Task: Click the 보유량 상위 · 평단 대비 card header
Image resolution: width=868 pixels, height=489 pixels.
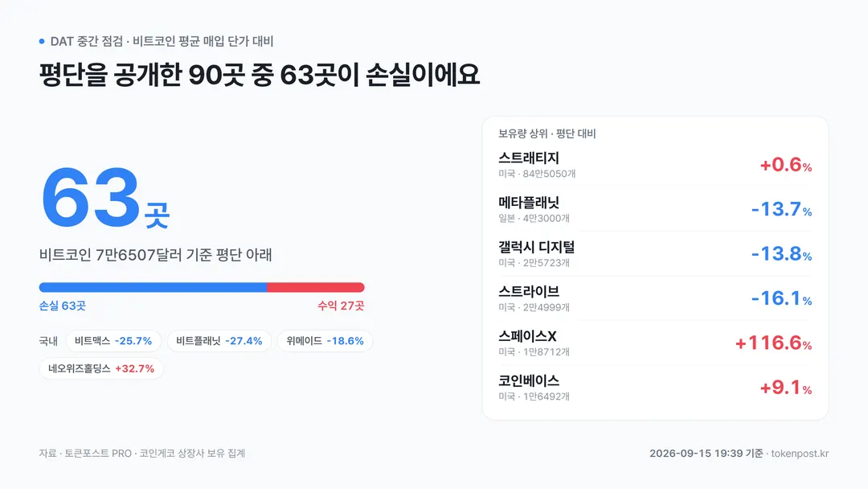Action: point(547,134)
